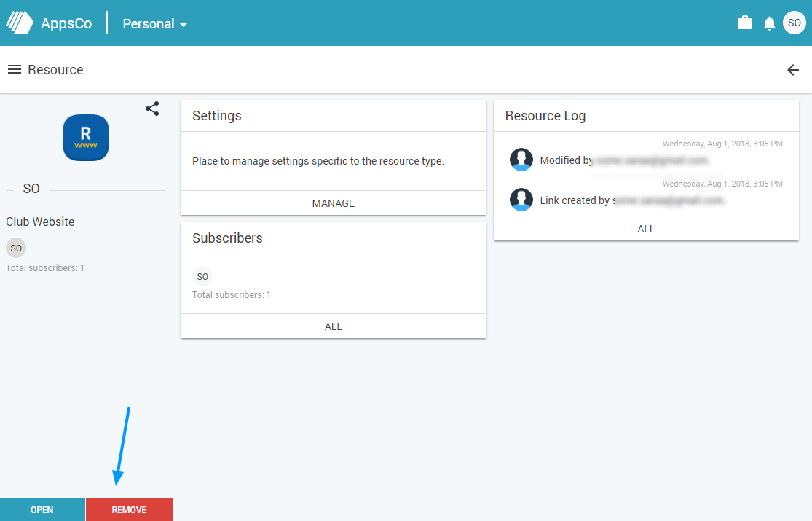The image size is (812, 521).
Task: Click the SO badge in Subscribers card
Action: tap(202, 276)
